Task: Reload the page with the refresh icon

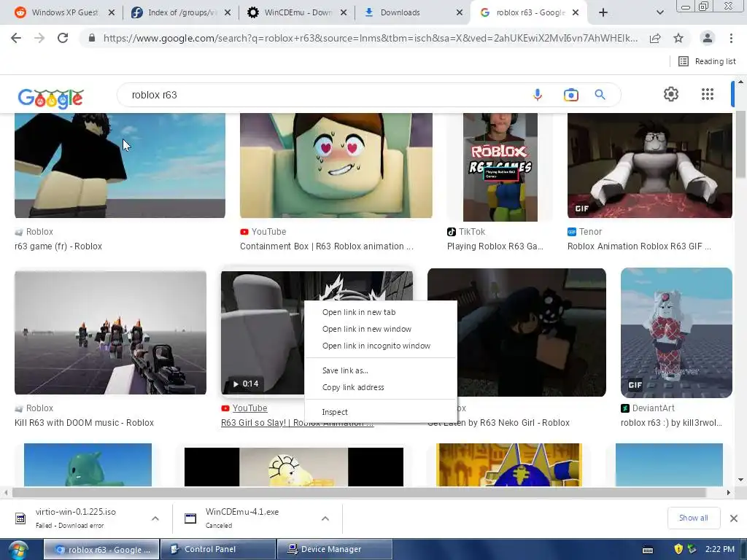Action: click(63, 38)
